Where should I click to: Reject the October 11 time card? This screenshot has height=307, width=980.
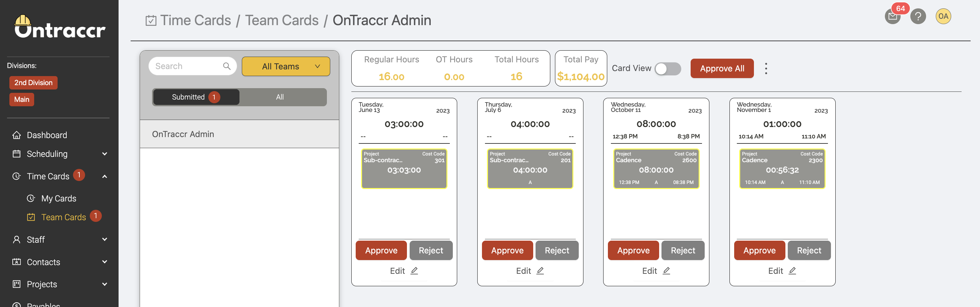pyautogui.click(x=683, y=250)
